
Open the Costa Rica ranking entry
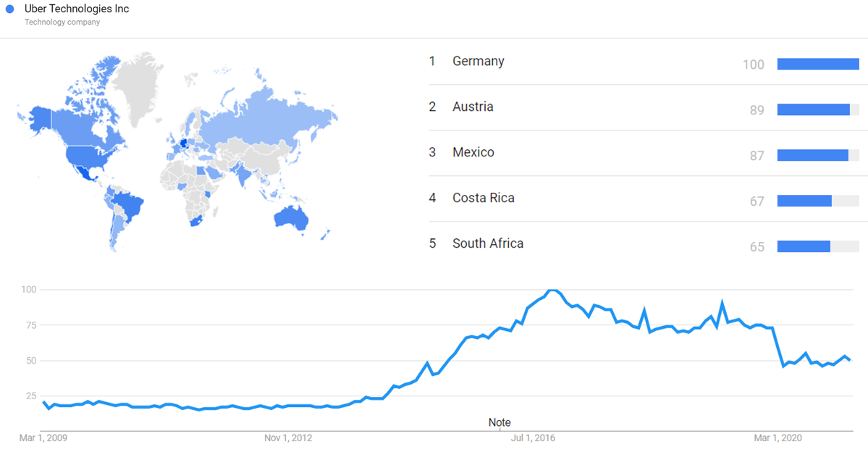pos(483,198)
